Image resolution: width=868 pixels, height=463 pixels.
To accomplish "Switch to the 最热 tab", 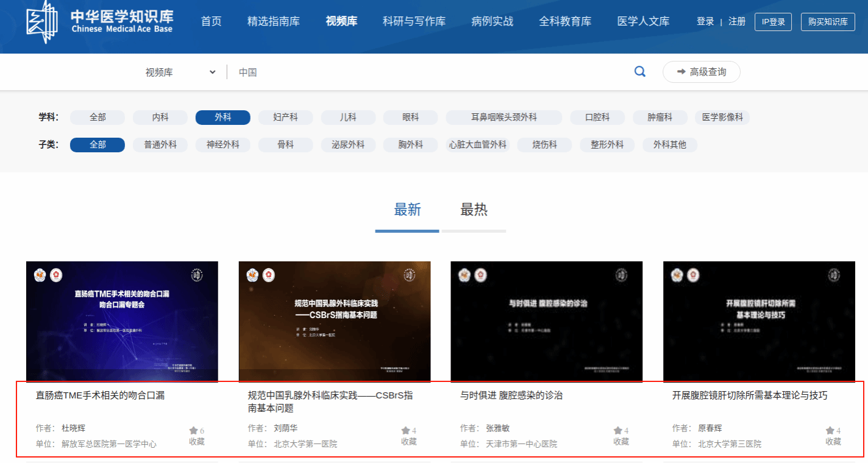I will click(474, 210).
